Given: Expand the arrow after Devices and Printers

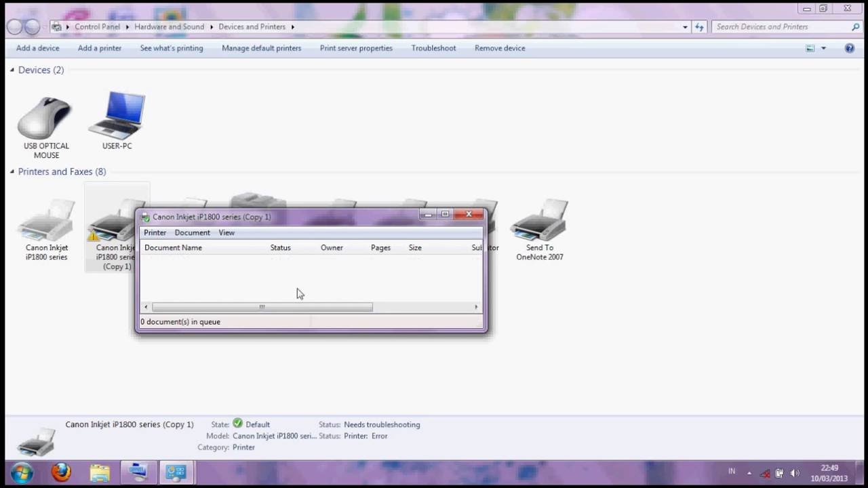Looking at the screenshot, I should [292, 27].
